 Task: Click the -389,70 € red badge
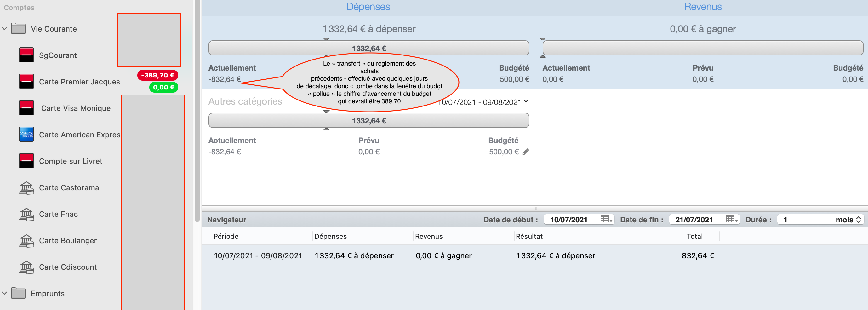pyautogui.click(x=158, y=75)
